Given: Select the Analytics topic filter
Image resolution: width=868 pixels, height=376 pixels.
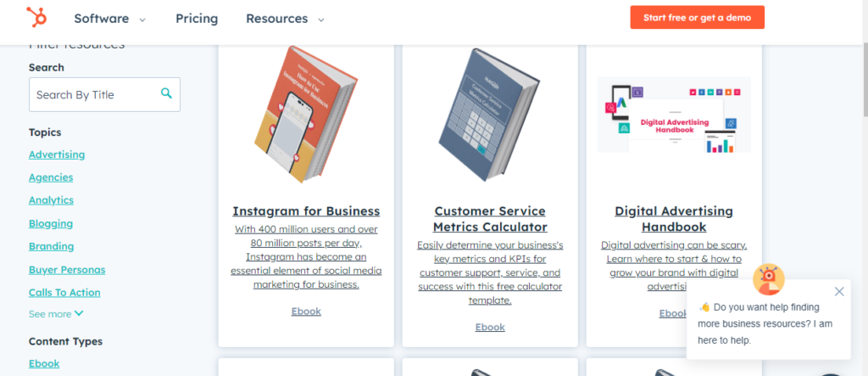Looking at the screenshot, I should click(x=51, y=200).
